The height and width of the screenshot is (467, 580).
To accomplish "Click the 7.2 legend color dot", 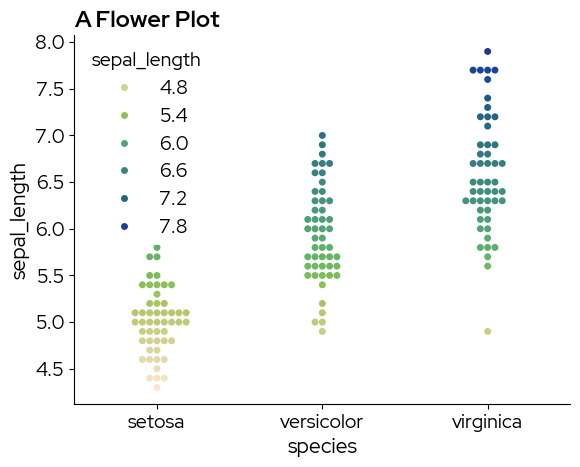I will point(124,199).
